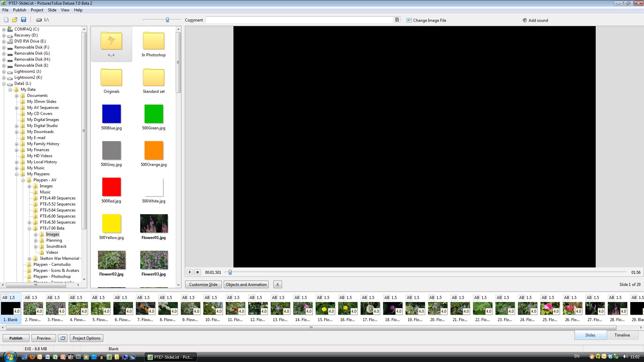Click the New project icon
The image size is (644, 362).
(x=6, y=20)
